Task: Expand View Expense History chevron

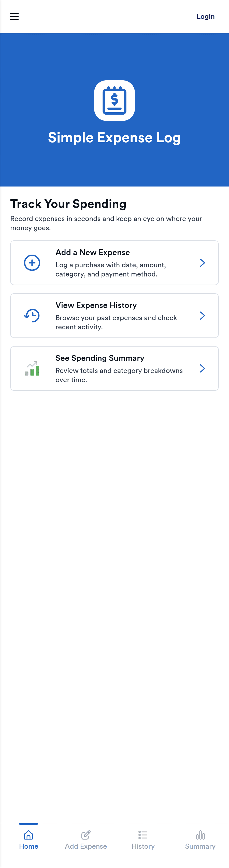Action: point(202,316)
